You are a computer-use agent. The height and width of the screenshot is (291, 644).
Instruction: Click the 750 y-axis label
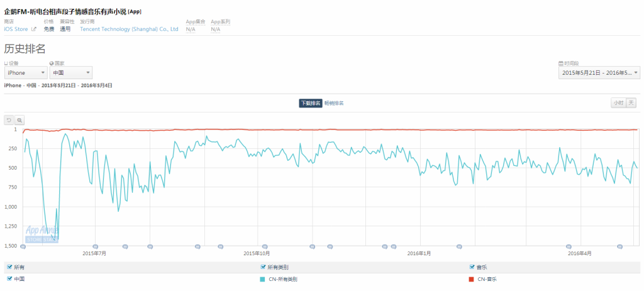[x=13, y=187]
